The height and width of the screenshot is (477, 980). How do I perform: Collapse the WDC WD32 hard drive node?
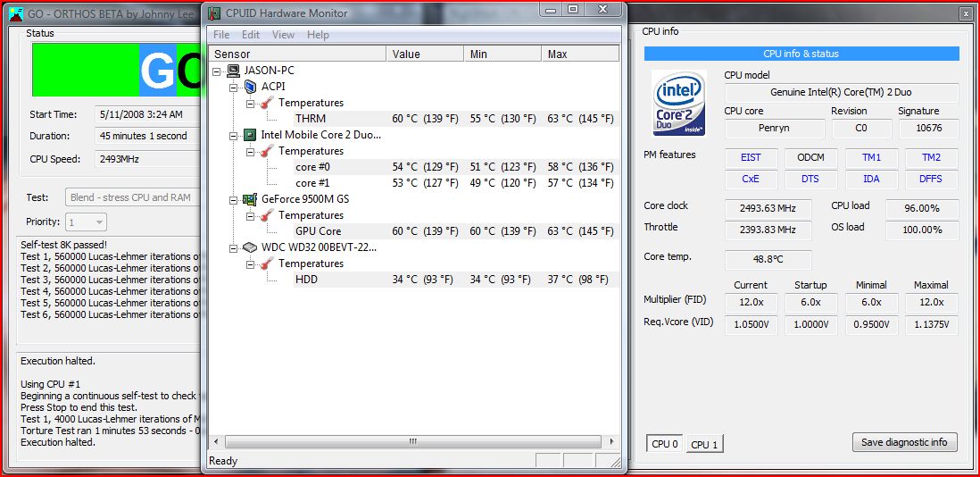coord(234,247)
